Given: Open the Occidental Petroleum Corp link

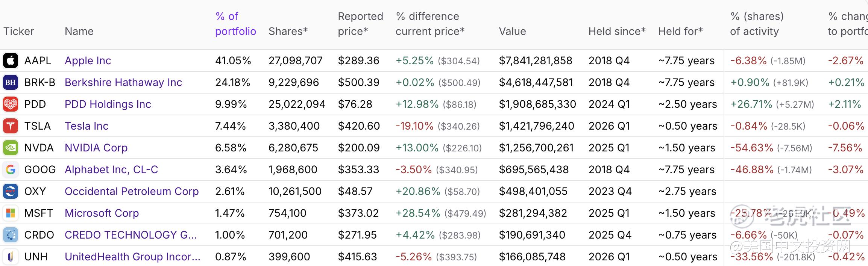Looking at the screenshot, I should 132,191.
